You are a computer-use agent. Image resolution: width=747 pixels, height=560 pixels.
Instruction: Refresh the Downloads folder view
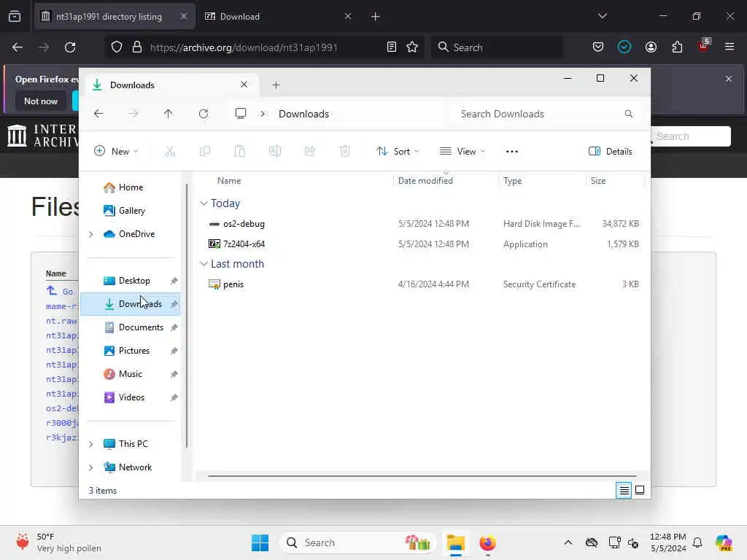pyautogui.click(x=204, y=114)
